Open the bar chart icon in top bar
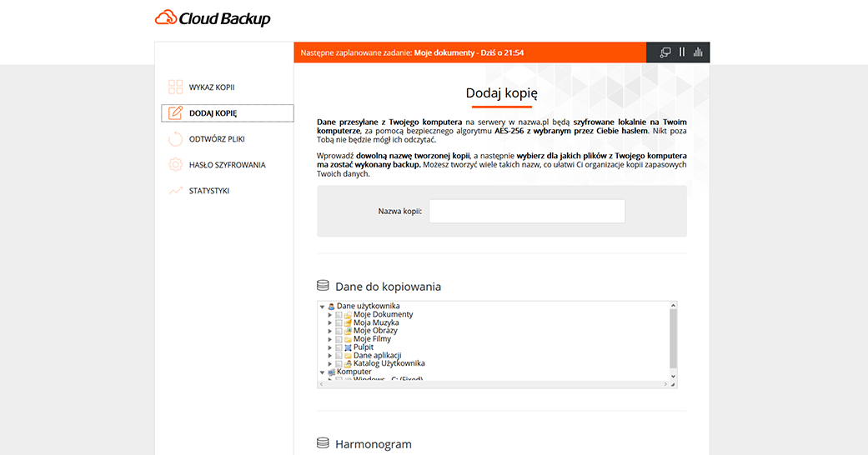The image size is (868, 455). (x=698, y=52)
